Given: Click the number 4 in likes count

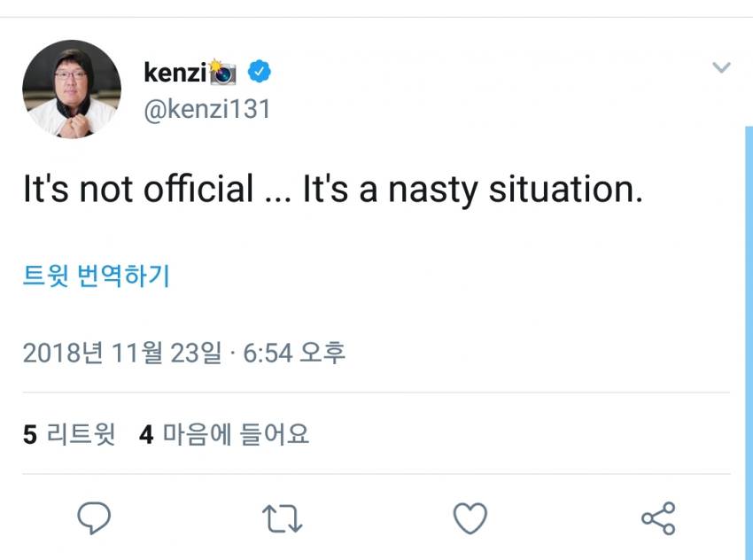Looking at the screenshot, I should click(x=146, y=434).
